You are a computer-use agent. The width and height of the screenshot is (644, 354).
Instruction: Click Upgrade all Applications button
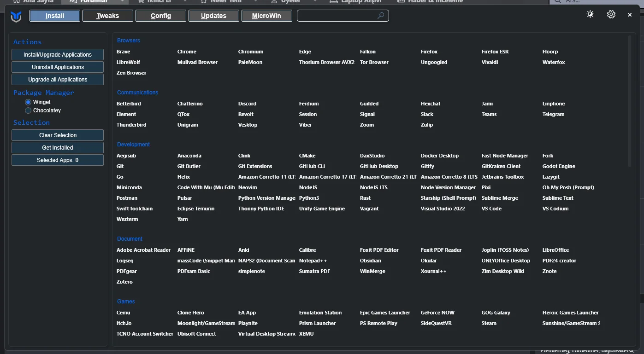coord(58,79)
